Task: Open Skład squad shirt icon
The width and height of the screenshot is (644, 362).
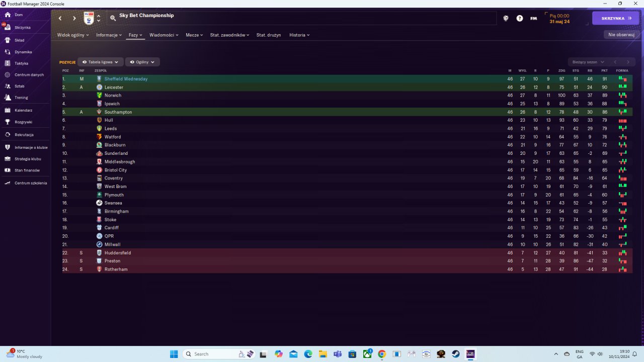Action: click(x=8, y=40)
